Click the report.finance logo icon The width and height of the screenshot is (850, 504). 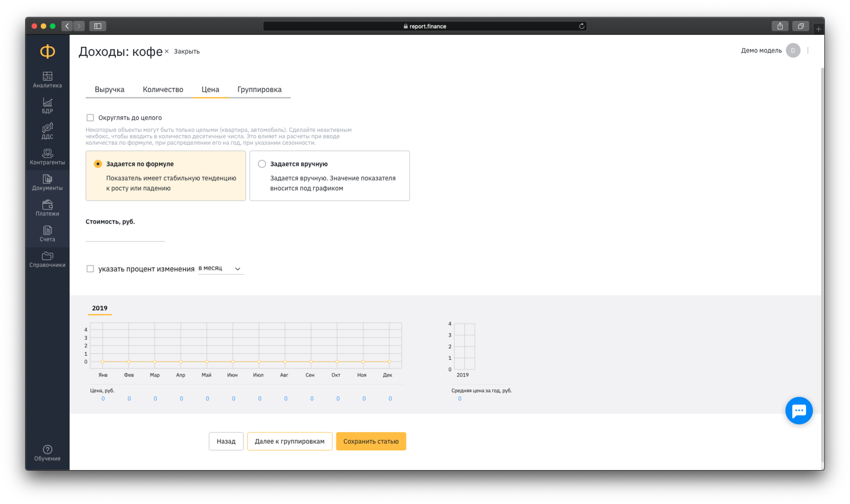(48, 51)
